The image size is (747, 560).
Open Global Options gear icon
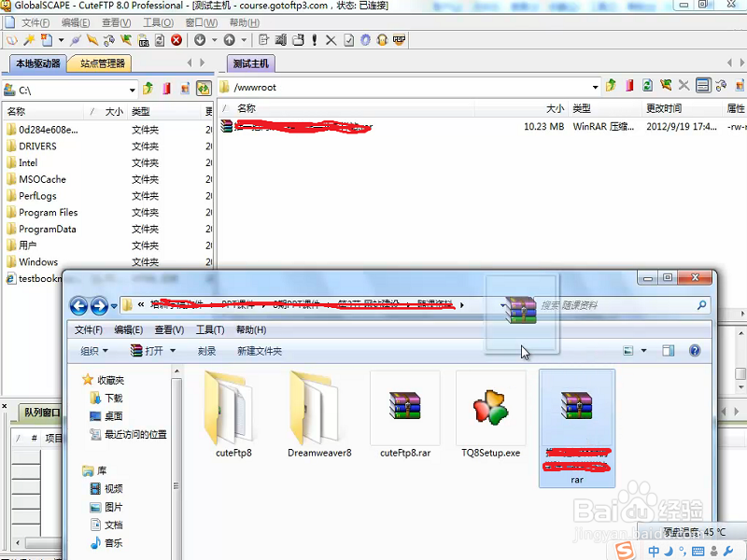365,40
